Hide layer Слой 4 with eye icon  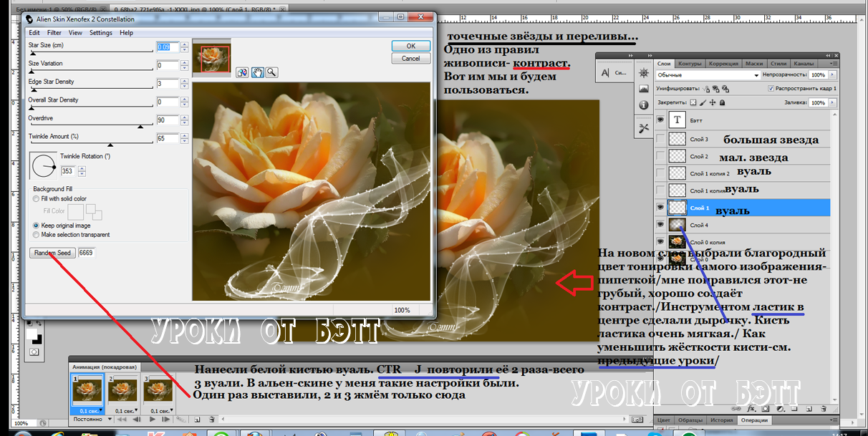click(x=660, y=225)
